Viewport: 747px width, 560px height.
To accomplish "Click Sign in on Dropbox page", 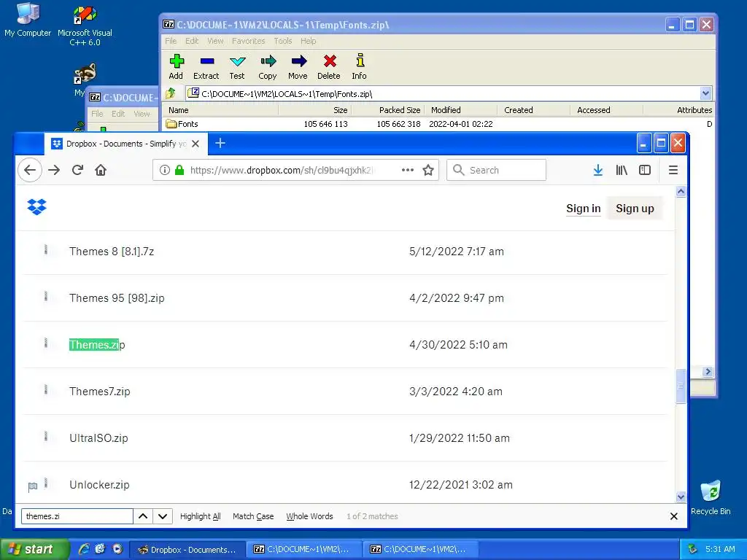I will tap(583, 209).
